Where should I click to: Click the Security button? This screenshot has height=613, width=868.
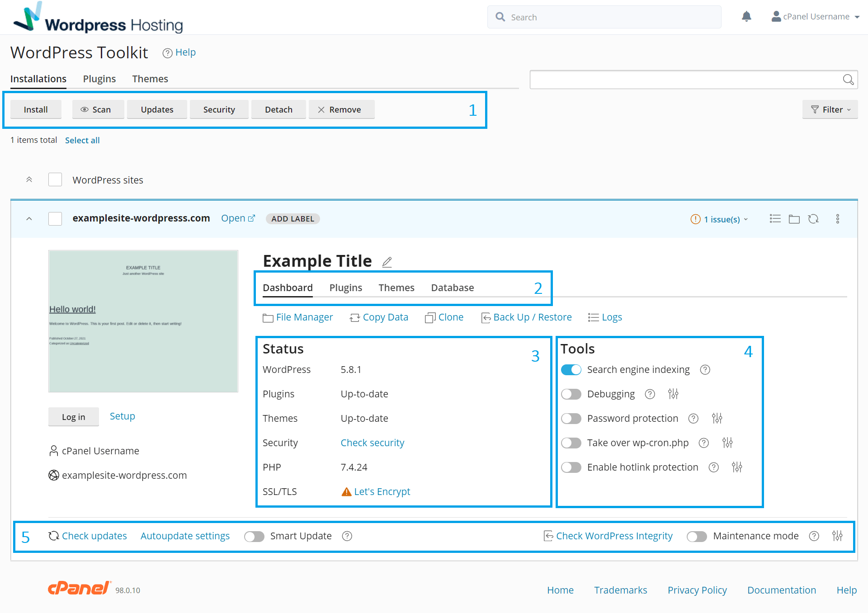(219, 109)
